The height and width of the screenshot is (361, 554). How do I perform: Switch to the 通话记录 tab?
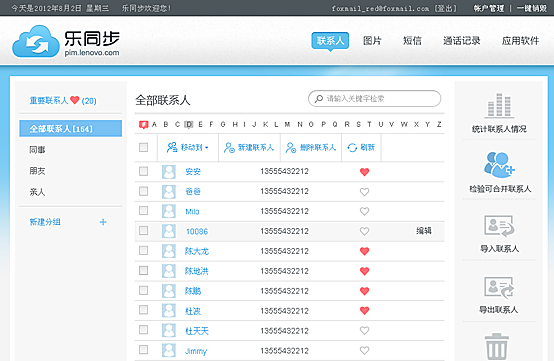461,41
